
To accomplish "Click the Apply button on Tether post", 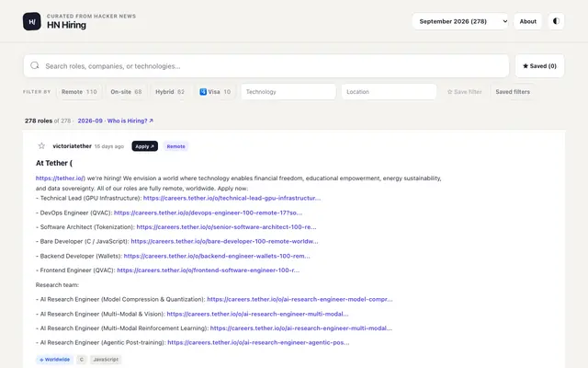I will pos(145,146).
